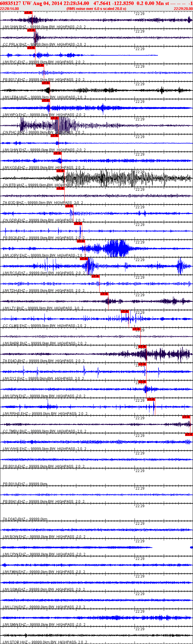Click the red pick flag on CN.GDR trace
Screen dimensions: 193x644
[x=69, y=206]
